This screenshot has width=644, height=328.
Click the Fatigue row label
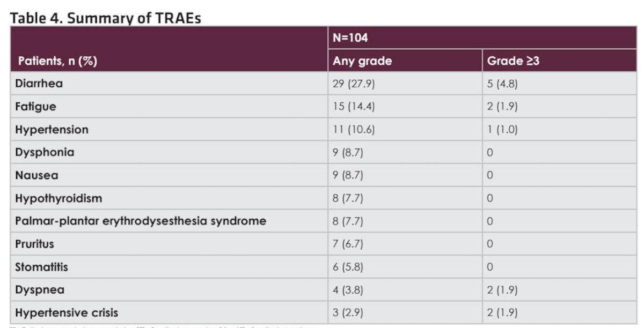(x=35, y=107)
